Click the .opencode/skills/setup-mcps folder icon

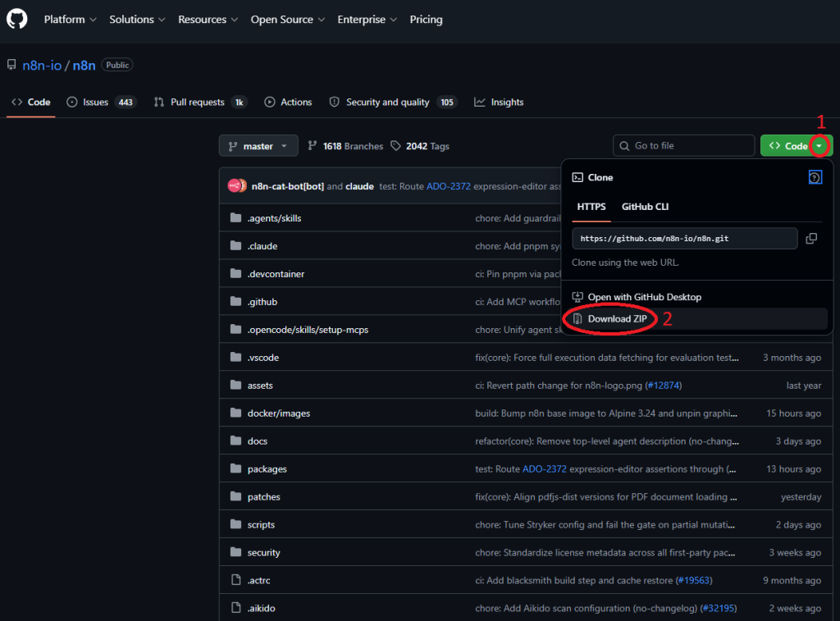235,329
